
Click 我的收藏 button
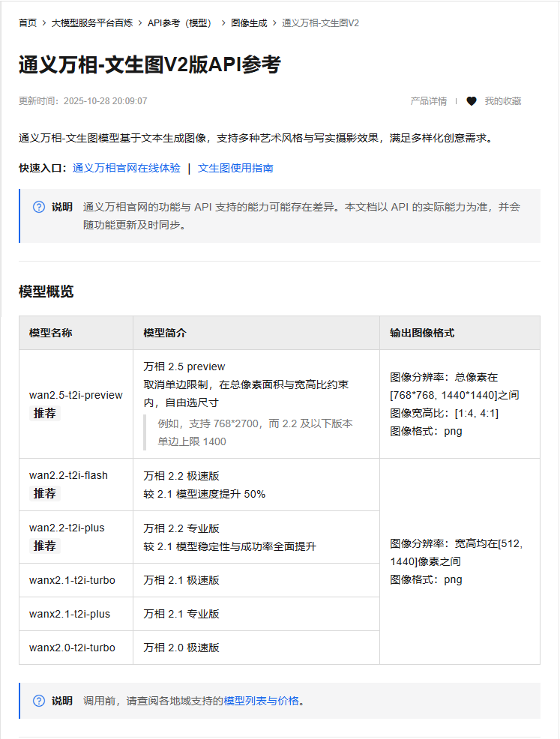pyautogui.click(x=503, y=101)
